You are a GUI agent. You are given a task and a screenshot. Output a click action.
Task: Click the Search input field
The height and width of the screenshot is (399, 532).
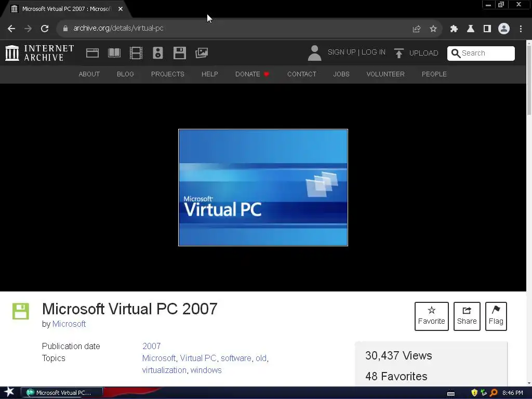click(x=481, y=54)
